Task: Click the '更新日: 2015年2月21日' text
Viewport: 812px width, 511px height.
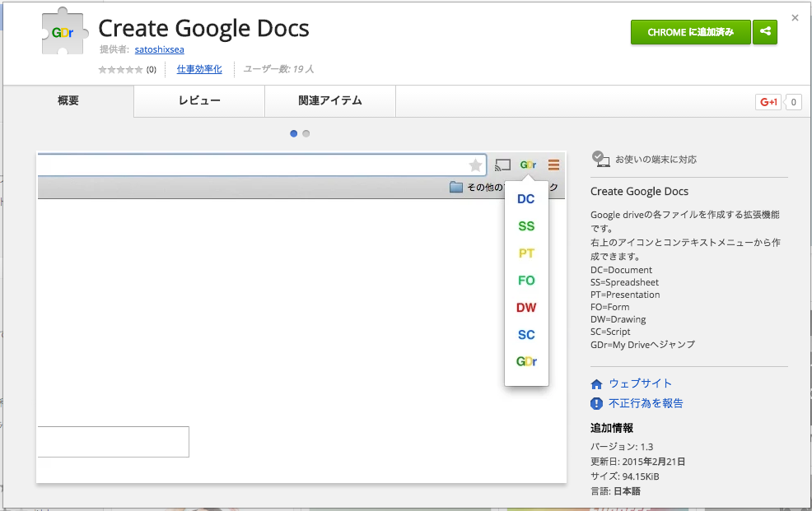Action: click(x=637, y=462)
